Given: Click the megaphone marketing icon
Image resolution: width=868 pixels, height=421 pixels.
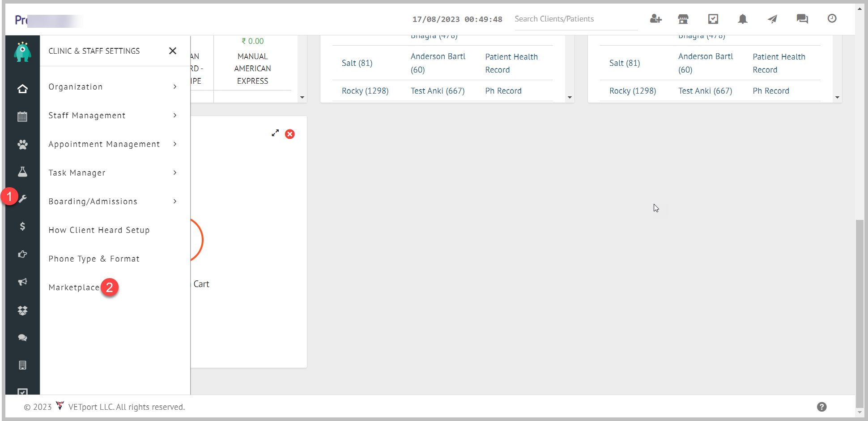Looking at the screenshot, I should (x=22, y=282).
